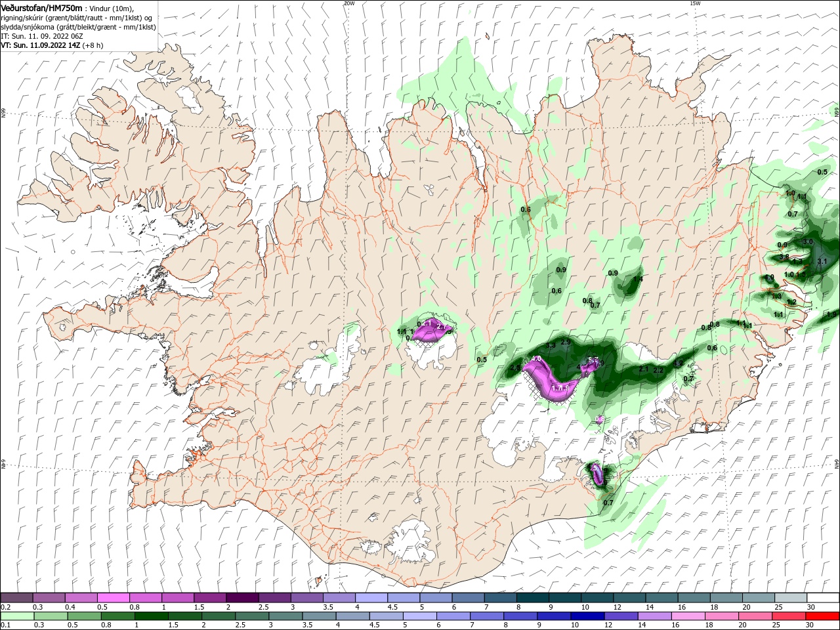Screen dimensions: 840x630
Task: Select the lavender swatch at 4 in the top legend row
Action: click(x=371, y=598)
